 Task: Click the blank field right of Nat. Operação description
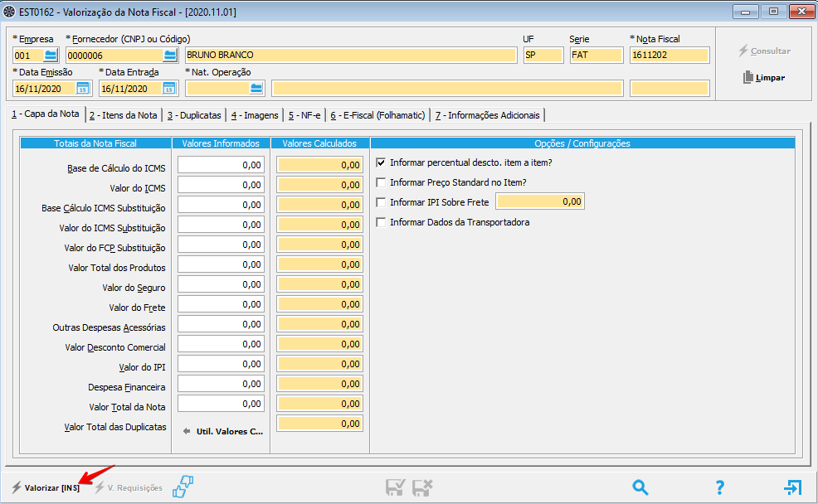(x=669, y=89)
